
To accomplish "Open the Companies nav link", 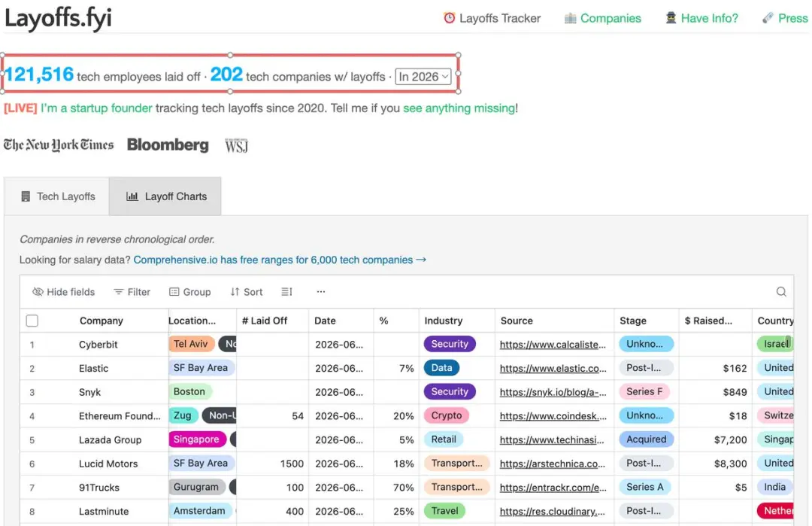I will click(x=603, y=18).
